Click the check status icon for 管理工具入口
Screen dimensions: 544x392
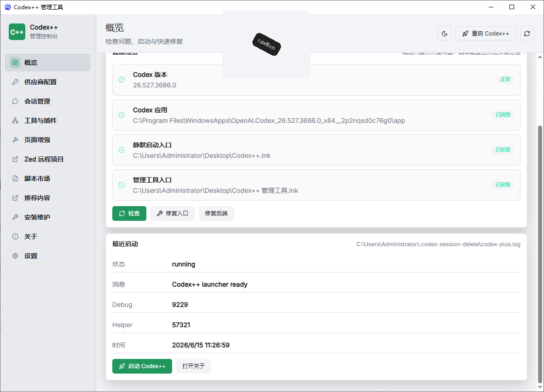(x=122, y=185)
